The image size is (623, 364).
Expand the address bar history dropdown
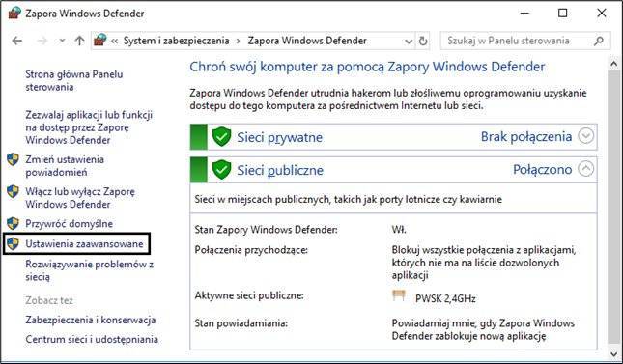408,41
